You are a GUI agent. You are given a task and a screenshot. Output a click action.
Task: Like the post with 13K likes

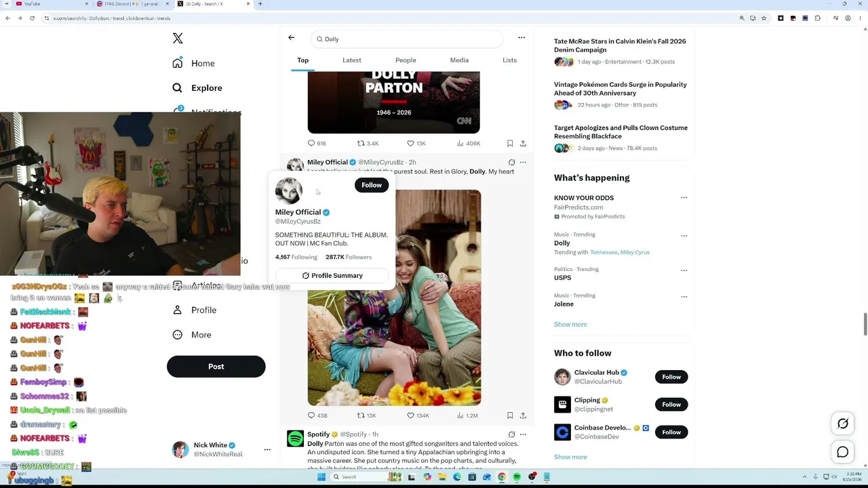pyautogui.click(x=416, y=144)
